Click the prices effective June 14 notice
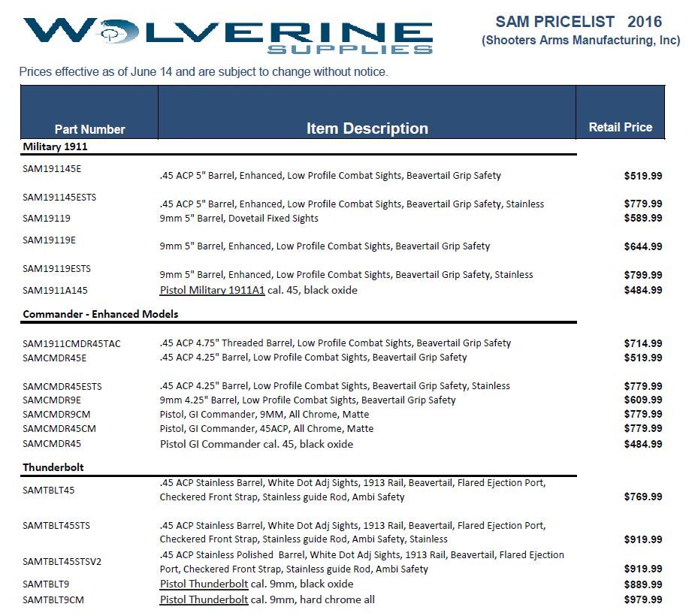 (203, 72)
